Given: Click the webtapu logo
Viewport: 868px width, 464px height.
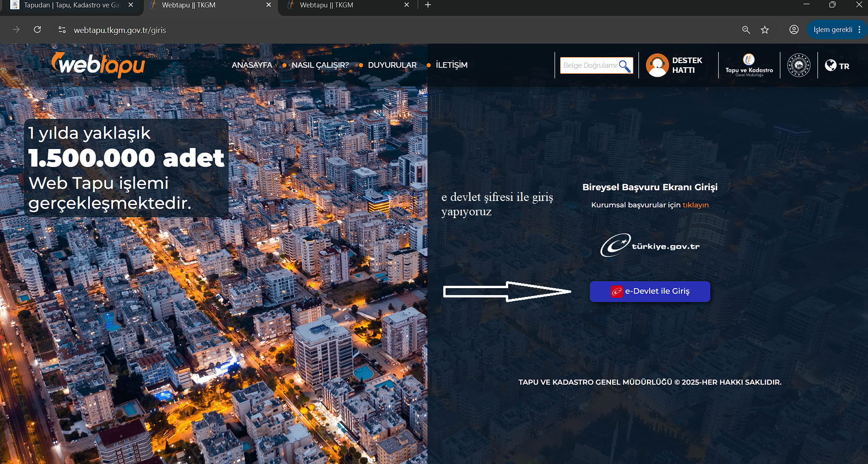Looking at the screenshot, I should [x=98, y=65].
